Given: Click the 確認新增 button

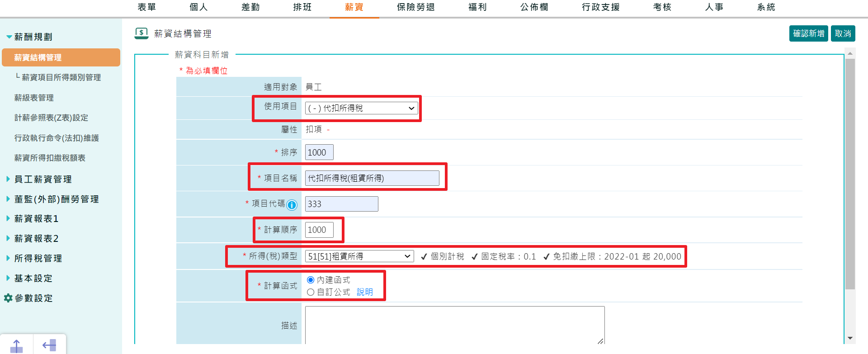Looking at the screenshot, I should [x=809, y=33].
